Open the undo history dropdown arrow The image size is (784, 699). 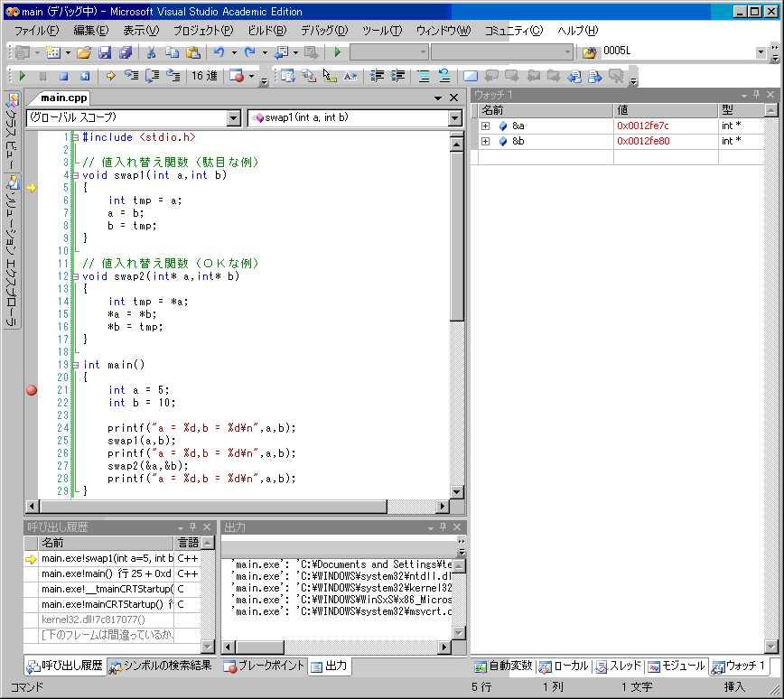[234, 52]
